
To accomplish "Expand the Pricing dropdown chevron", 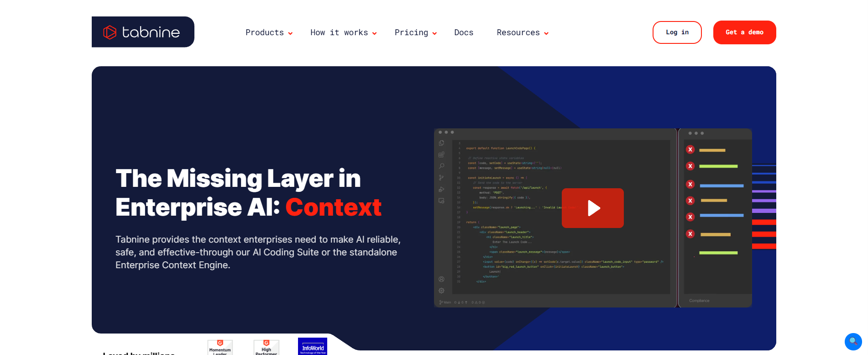I will 434,33.
